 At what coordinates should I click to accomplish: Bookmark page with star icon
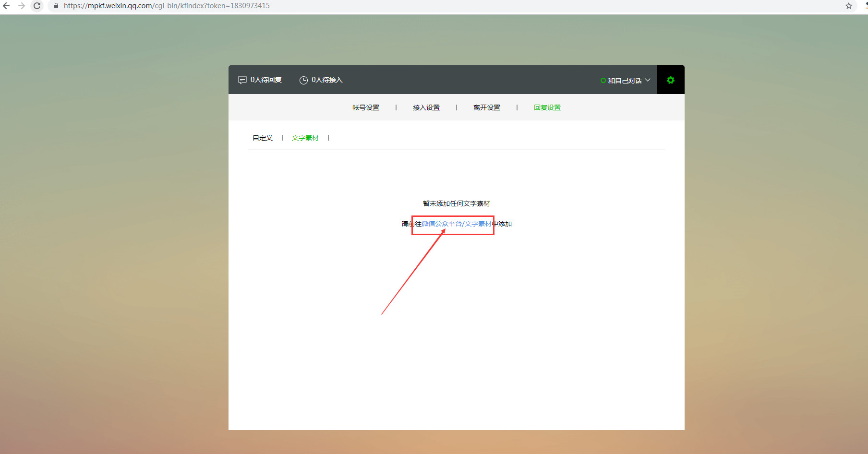[x=849, y=6]
